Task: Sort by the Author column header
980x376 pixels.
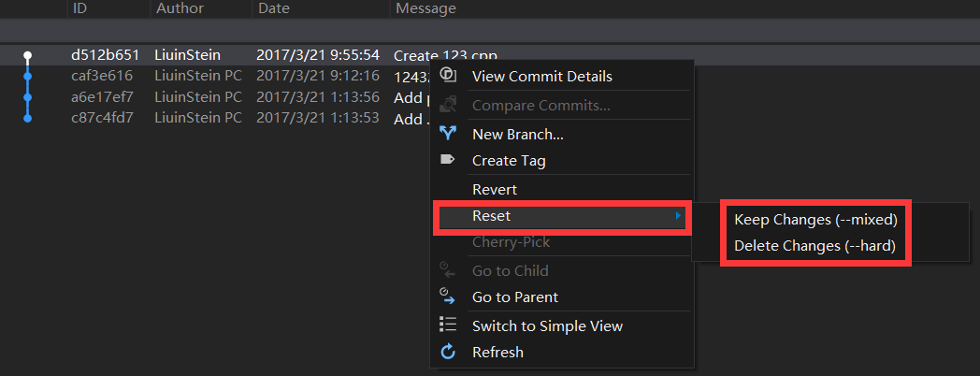Action: point(180,8)
